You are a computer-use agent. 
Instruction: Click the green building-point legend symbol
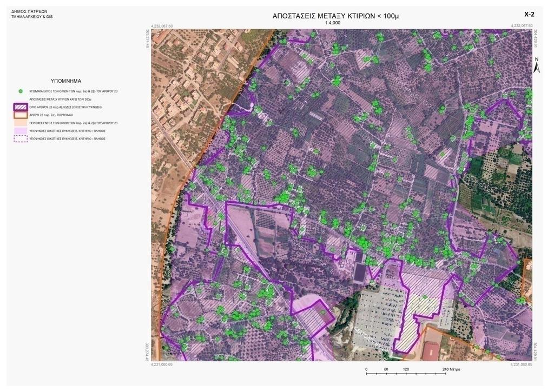point(21,91)
